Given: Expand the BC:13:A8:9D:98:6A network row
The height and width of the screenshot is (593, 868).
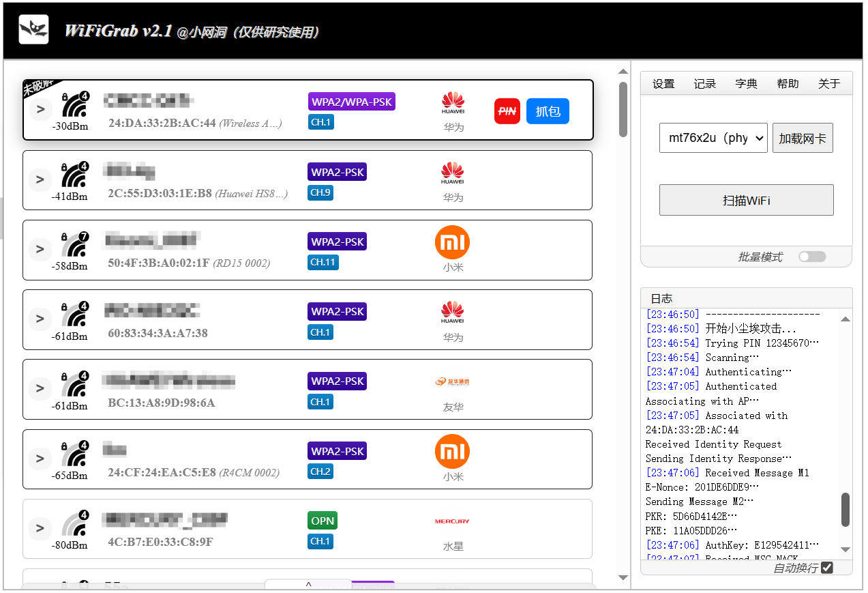Looking at the screenshot, I should tap(40, 388).
